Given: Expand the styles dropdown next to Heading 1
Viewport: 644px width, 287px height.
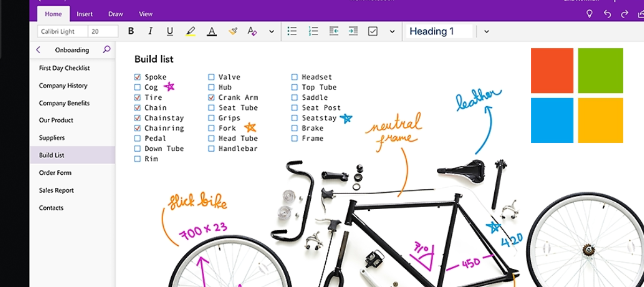Looking at the screenshot, I should pyautogui.click(x=486, y=31).
